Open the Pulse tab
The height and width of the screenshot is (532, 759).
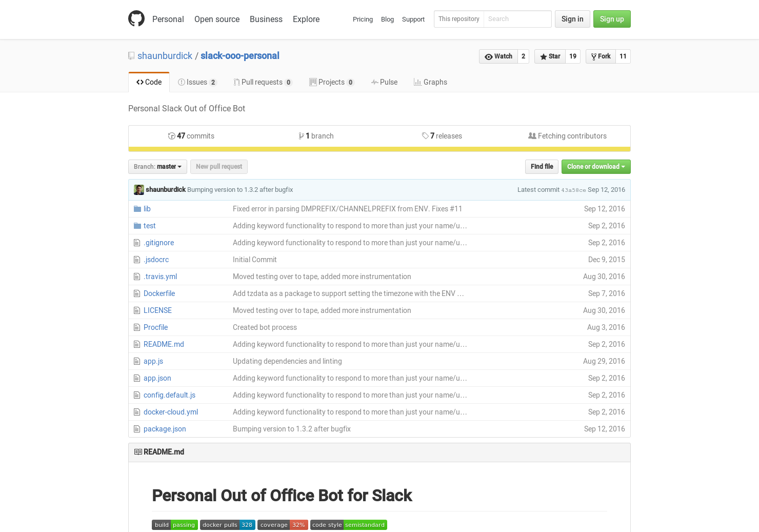pyautogui.click(x=384, y=82)
